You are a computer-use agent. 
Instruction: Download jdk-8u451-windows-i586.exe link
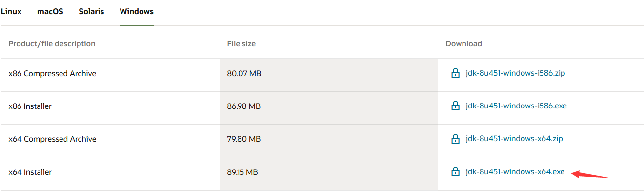click(x=516, y=106)
